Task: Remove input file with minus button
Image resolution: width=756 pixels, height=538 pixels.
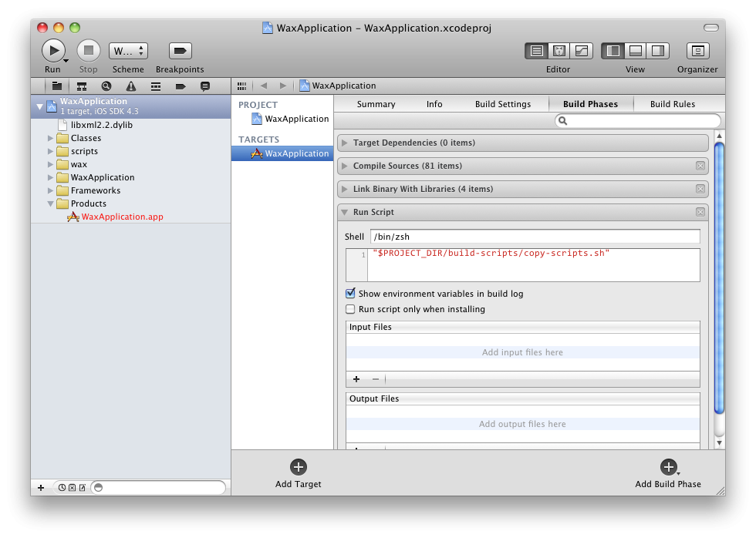Action: tap(376, 379)
